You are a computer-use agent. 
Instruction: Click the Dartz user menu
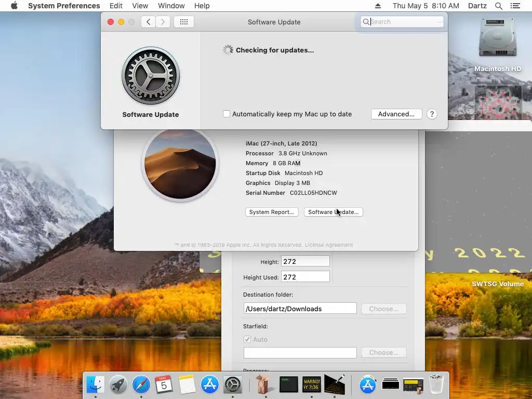[477, 6]
